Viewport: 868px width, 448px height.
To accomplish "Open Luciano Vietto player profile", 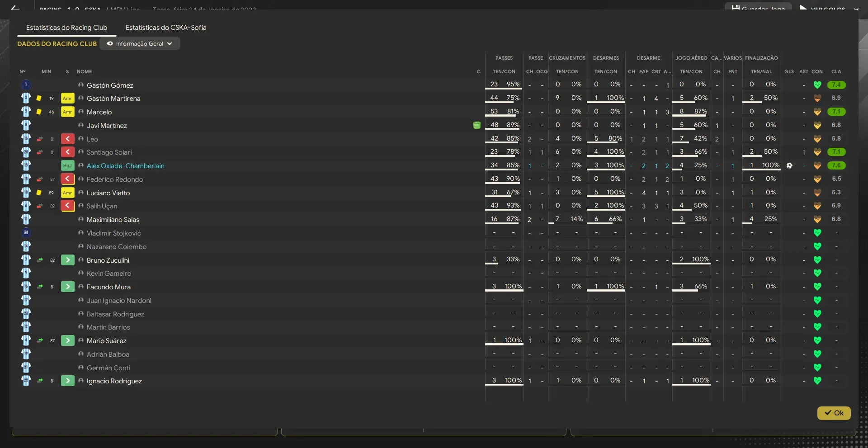I will (108, 193).
